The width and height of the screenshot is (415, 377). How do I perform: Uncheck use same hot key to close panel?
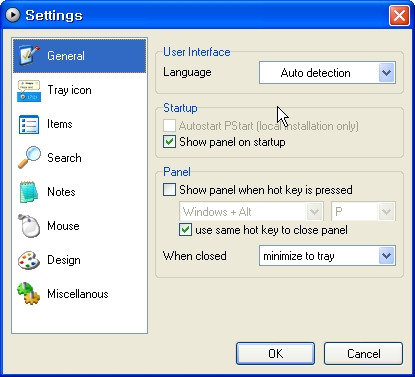pos(185,230)
